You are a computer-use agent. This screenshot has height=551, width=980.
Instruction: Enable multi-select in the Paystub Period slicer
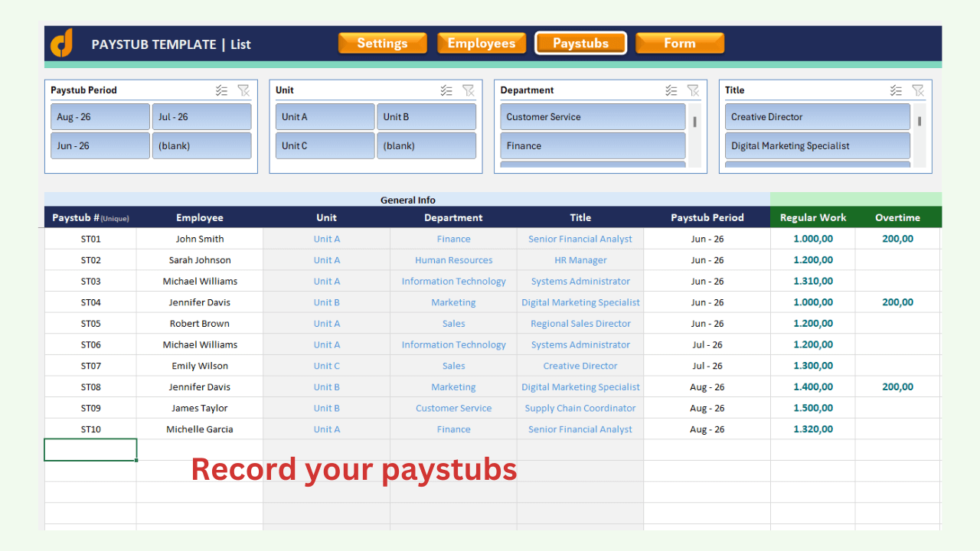pos(221,90)
